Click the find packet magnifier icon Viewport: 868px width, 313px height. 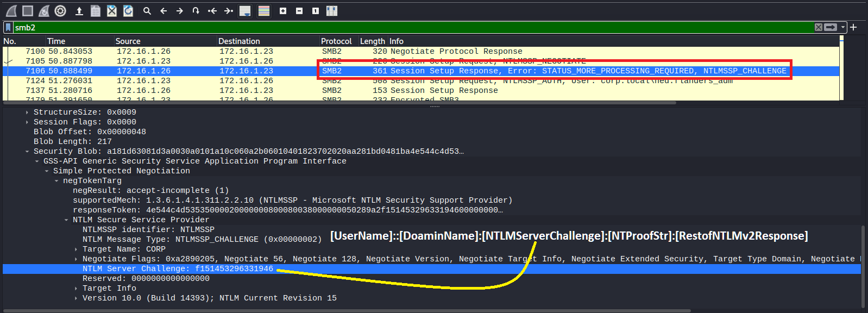pyautogui.click(x=147, y=11)
